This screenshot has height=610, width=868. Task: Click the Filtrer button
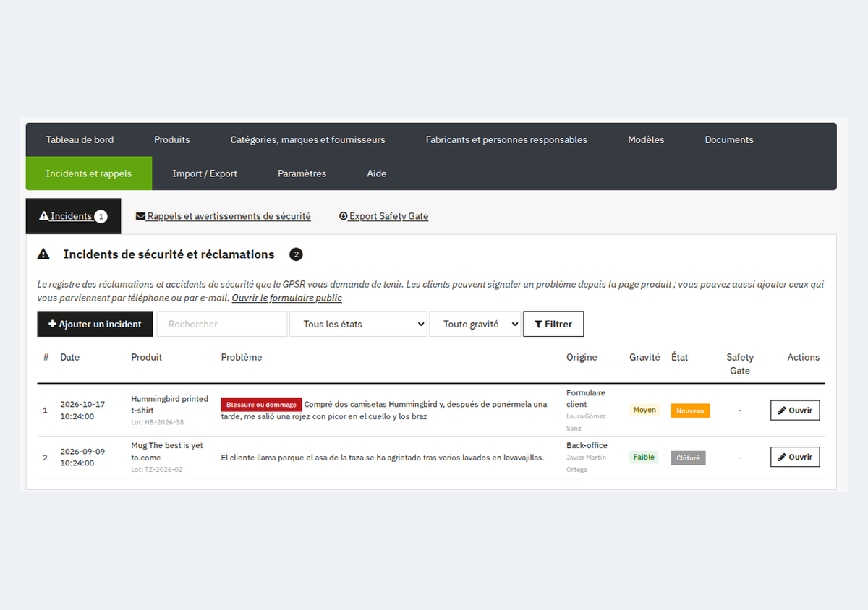553,324
